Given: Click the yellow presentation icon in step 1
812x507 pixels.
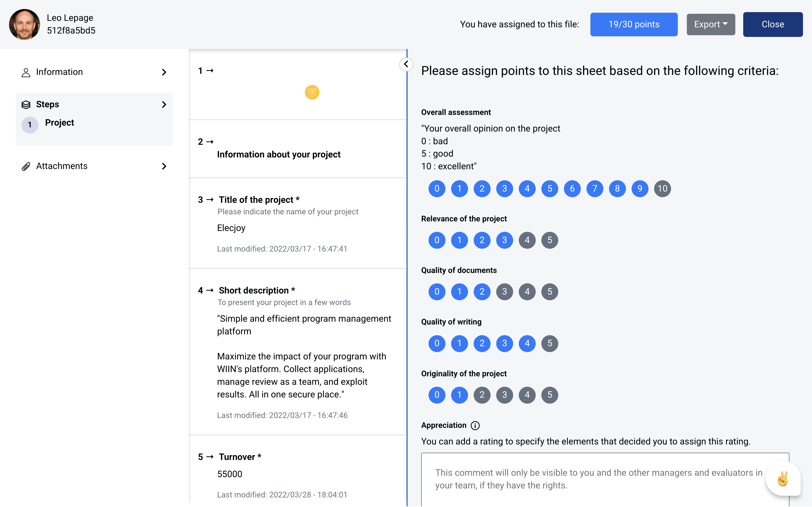Looking at the screenshot, I should (312, 92).
